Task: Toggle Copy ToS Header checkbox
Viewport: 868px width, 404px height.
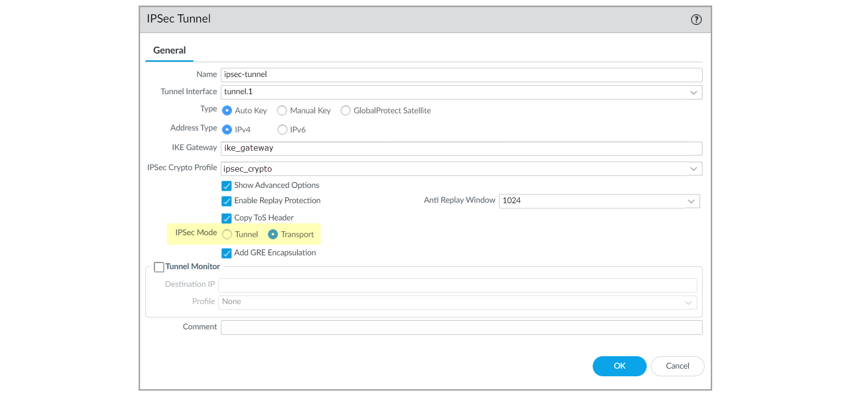Action: point(227,218)
